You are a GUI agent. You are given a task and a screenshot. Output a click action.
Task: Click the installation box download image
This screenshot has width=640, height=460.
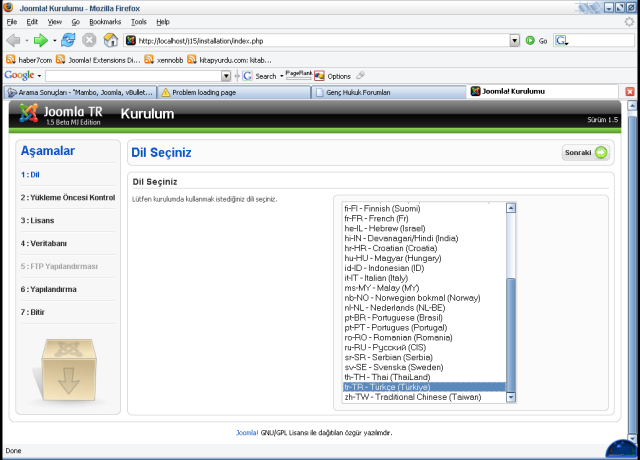click(x=69, y=369)
